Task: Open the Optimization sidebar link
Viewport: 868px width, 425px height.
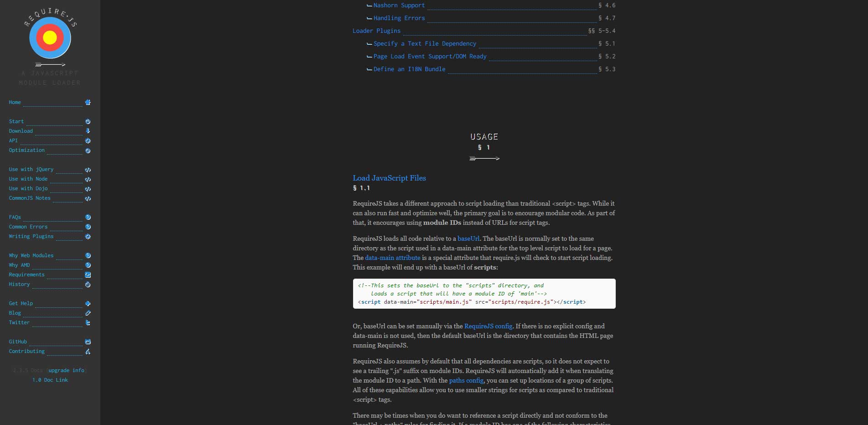Action: 27,150
